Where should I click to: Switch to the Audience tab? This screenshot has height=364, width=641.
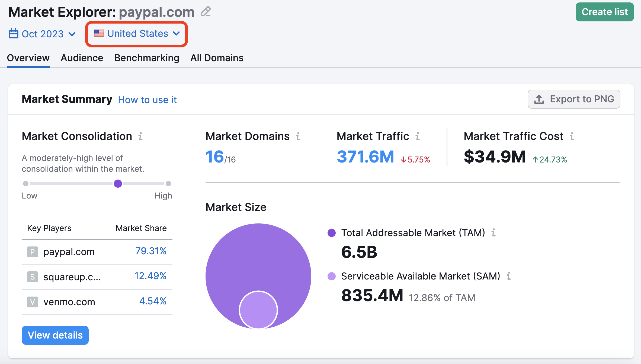coord(82,58)
